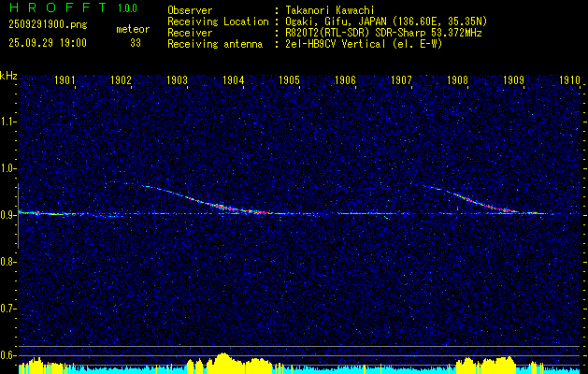588x374 pixels.
Task: Click the 1901 time marker
Action: click(65, 81)
